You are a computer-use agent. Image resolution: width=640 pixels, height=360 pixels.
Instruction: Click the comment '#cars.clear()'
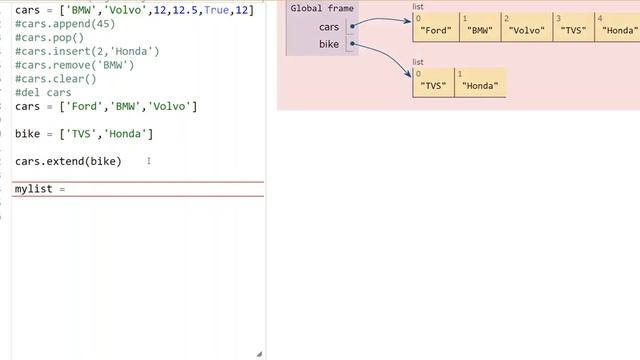click(56, 79)
